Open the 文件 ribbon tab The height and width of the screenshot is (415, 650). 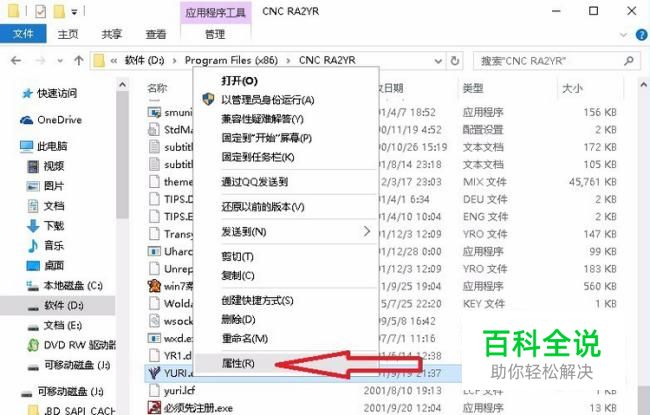coord(23,34)
